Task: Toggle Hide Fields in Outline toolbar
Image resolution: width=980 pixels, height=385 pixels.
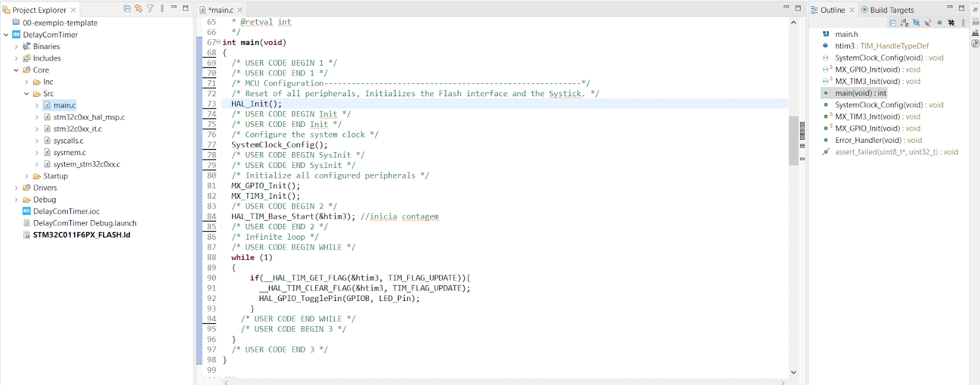Action: coord(916,23)
